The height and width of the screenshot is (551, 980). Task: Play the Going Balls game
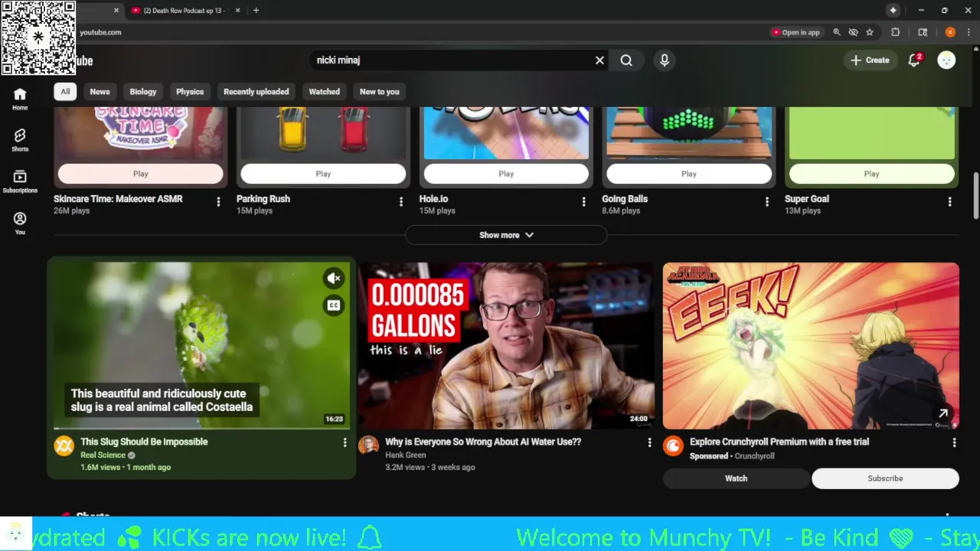click(689, 174)
